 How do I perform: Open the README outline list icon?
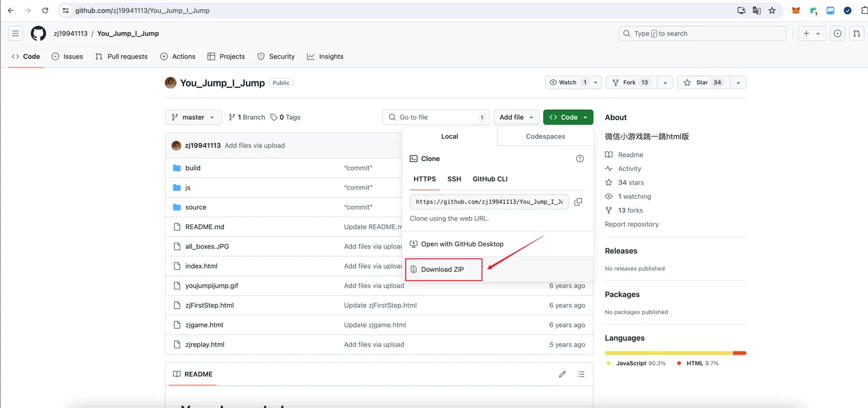(x=581, y=374)
